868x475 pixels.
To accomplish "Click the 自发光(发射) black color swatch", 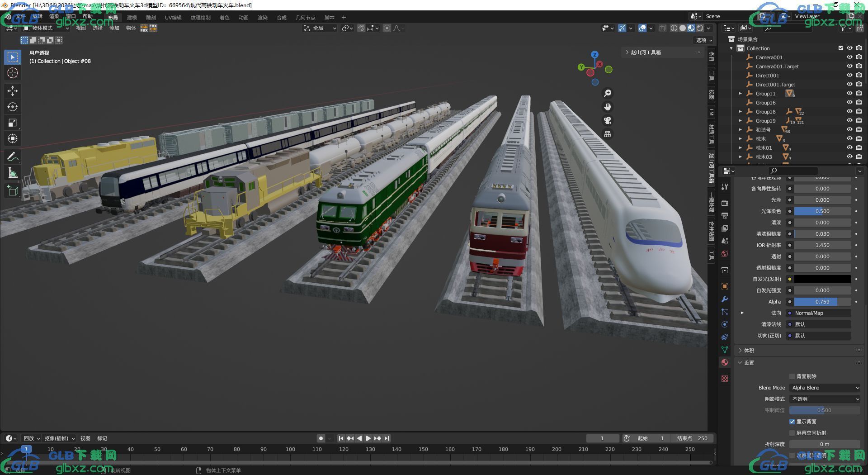I will pos(822,279).
